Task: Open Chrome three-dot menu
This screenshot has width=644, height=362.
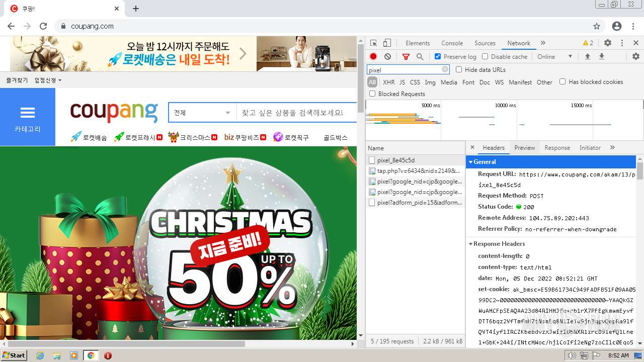Action: [x=633, y=26]
